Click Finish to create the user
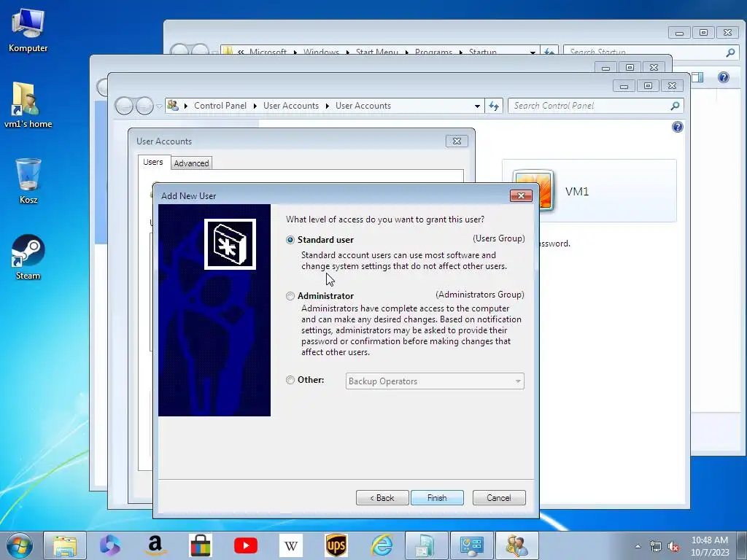747x560 pixels. [x=437, y=497]
